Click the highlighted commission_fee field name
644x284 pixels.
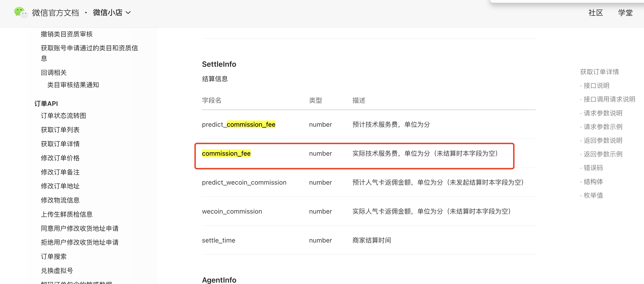226,153
